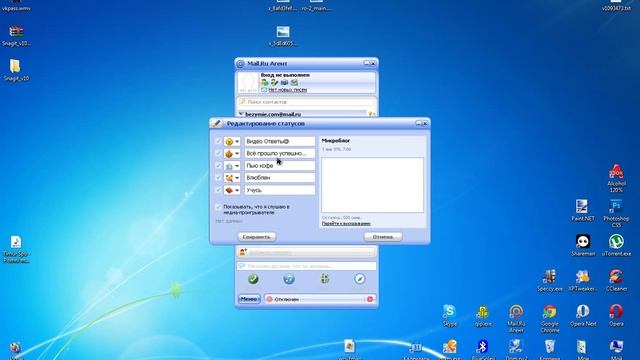Image resolution: width=640 pixels, height=360 pixels.
Task: Toggle checkbox beside the 'Влюблен' status
Action: (x=218, y=178)
